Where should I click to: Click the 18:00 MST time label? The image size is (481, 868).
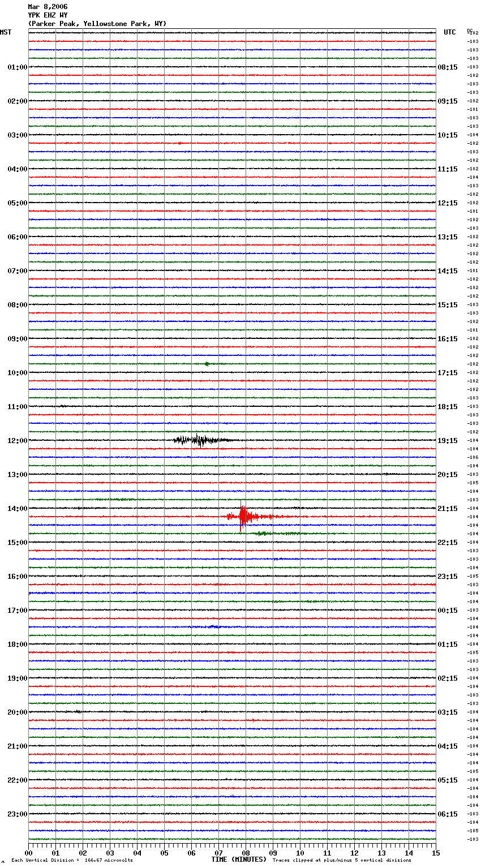[x=17, y=644]
